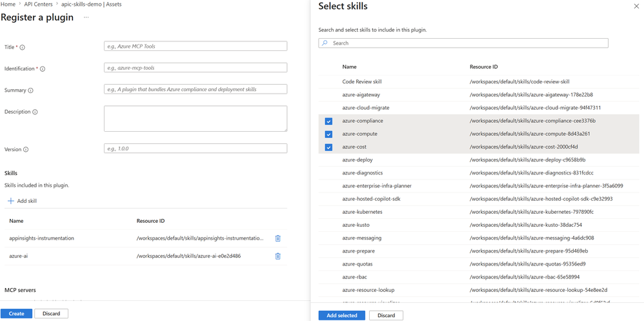The image size is (644, 321).
Task: Select the azure-deploy row
Action: 479,160
